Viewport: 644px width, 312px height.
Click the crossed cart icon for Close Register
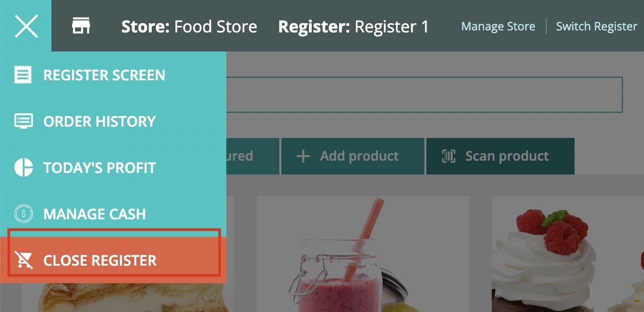[24, 260]
